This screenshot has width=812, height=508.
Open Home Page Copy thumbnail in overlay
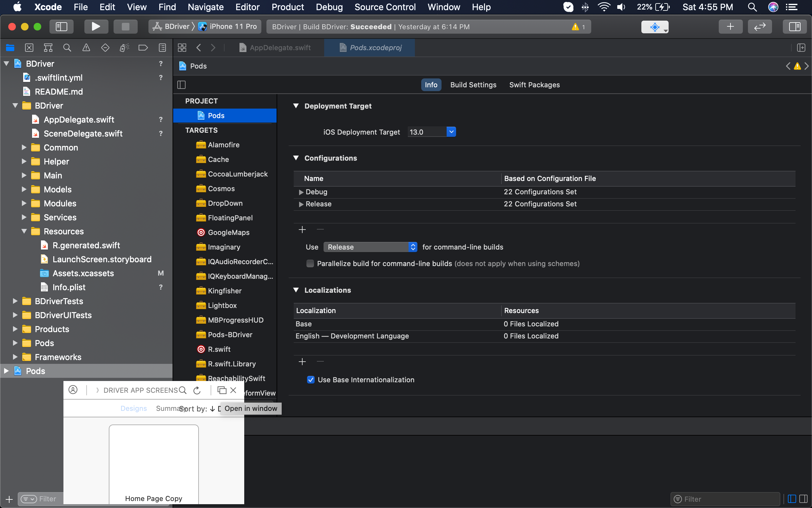(154, 464)
